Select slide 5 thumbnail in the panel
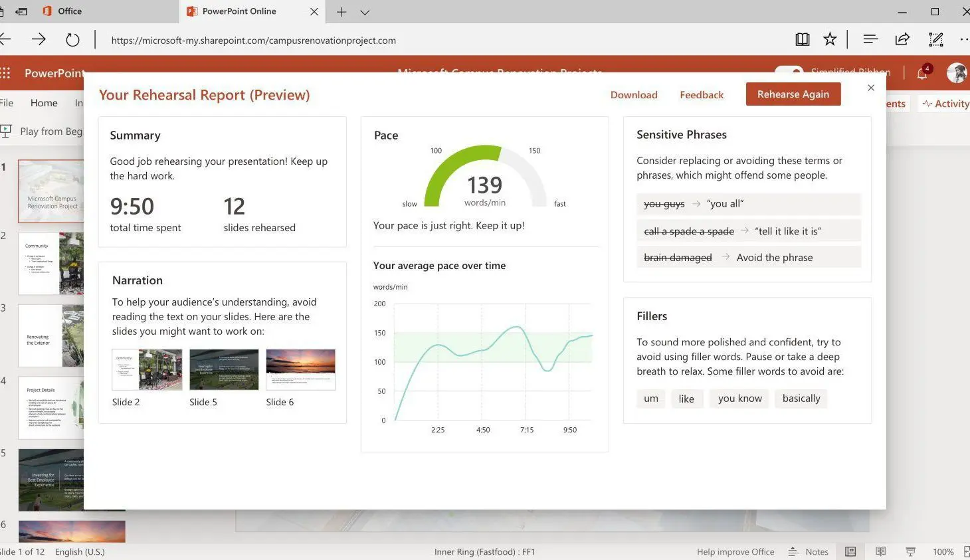 point(51,480)
